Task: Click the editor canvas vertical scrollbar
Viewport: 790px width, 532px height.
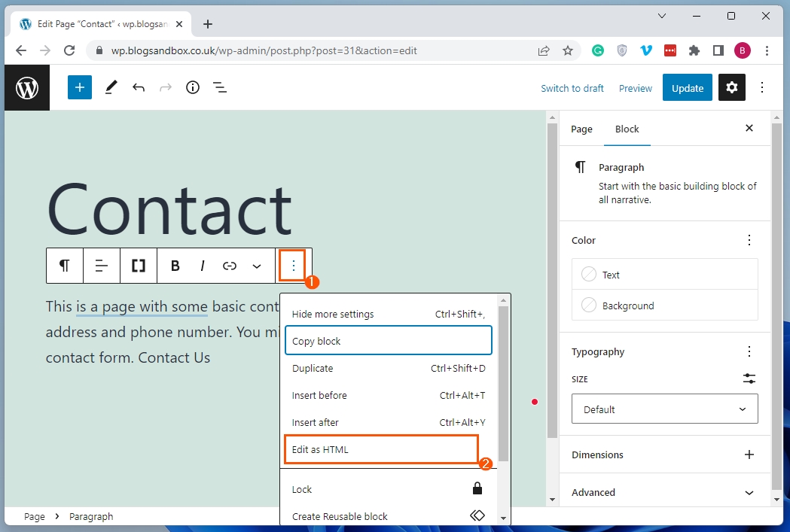Action: click(x=552, y=282)
